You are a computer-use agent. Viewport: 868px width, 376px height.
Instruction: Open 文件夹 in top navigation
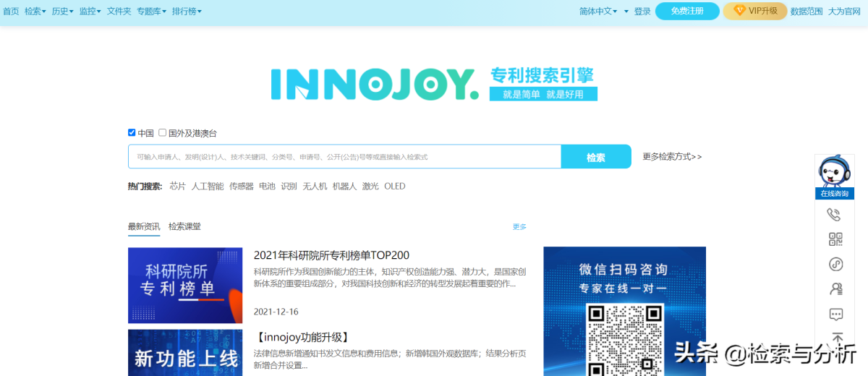(x=119, y=12)
